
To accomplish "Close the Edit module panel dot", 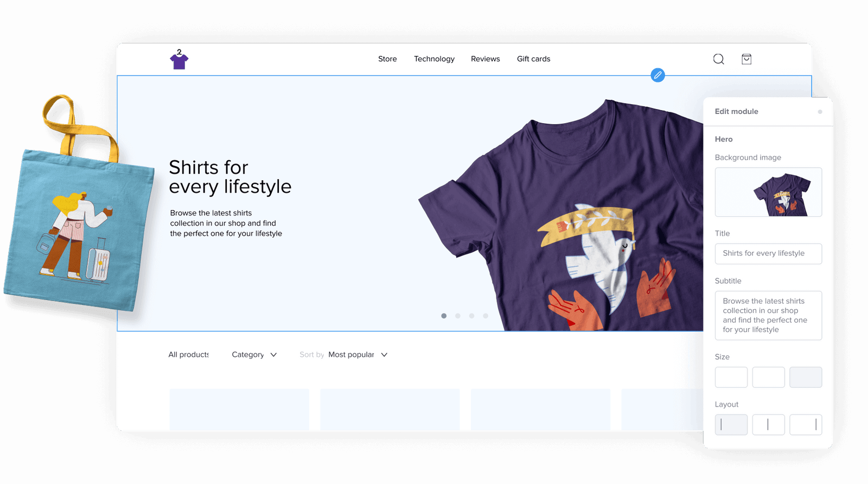I will [x=820, y=112].
